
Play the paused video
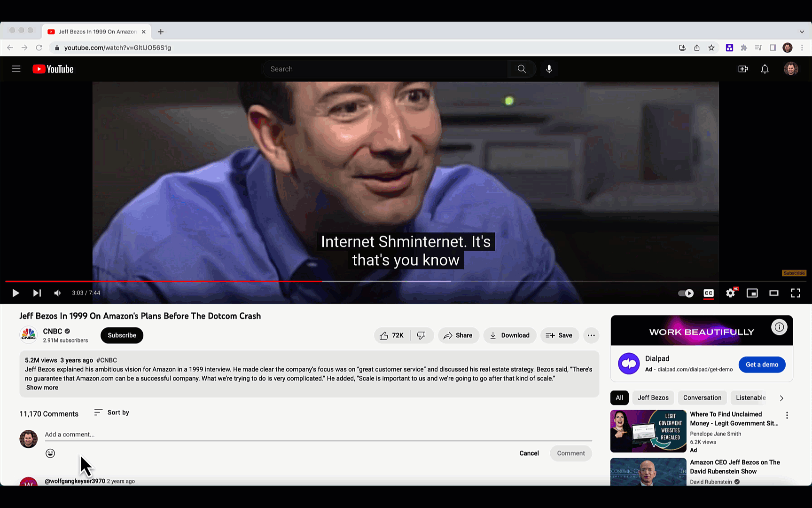[x=16, y=293]
